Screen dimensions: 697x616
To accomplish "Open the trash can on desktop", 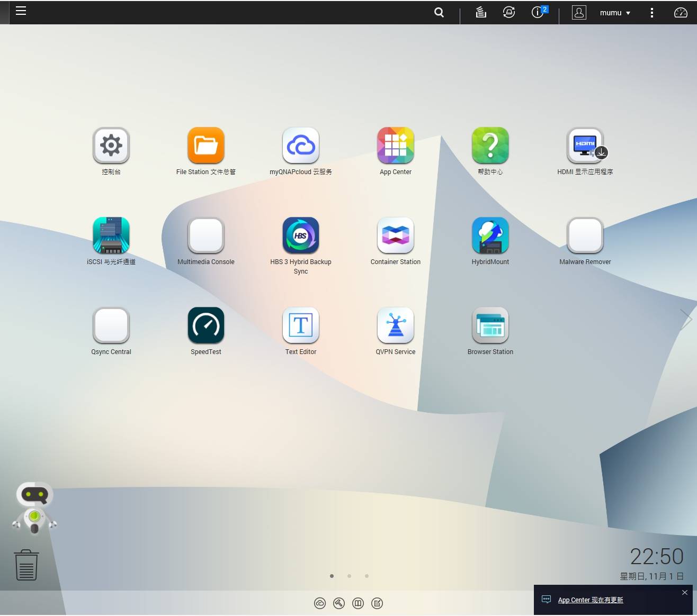I will click(x=26, y=565).
